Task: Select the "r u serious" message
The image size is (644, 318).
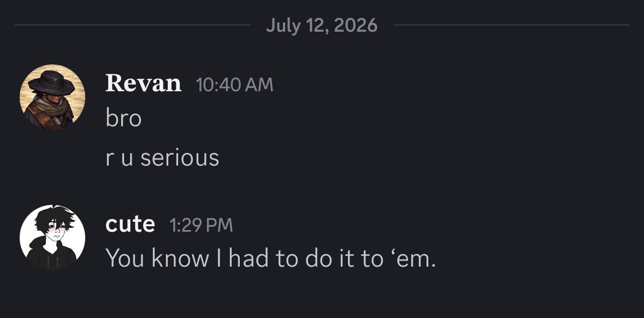Action: (x=162, y=158)
